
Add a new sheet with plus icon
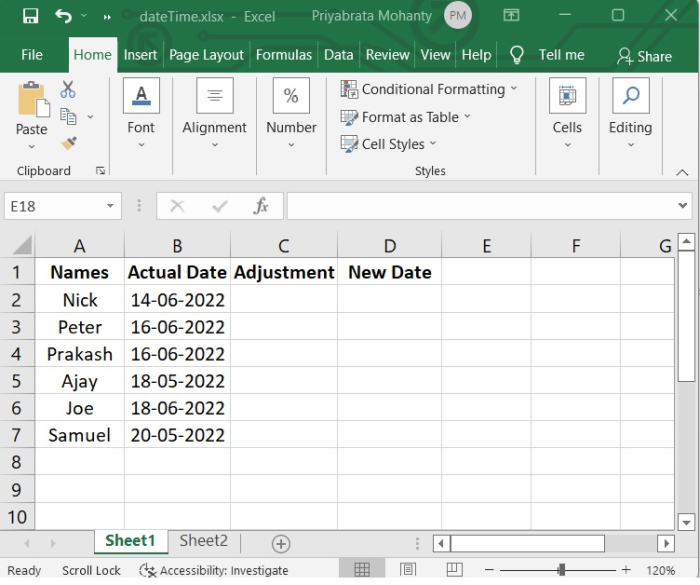(281, 544)
